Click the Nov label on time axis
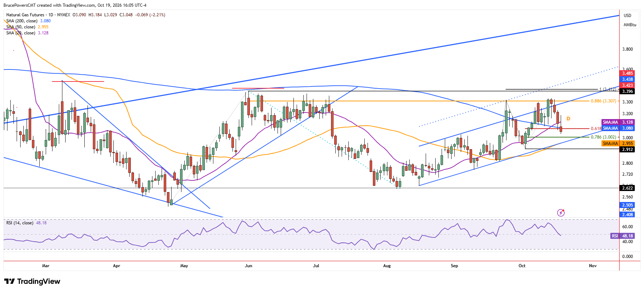Screen dimensions: 644x292 [x=593, y=266]
